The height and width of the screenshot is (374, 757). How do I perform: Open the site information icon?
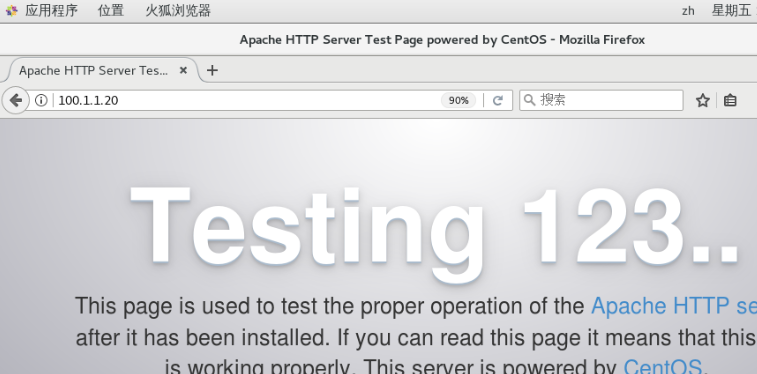point(41,100)
